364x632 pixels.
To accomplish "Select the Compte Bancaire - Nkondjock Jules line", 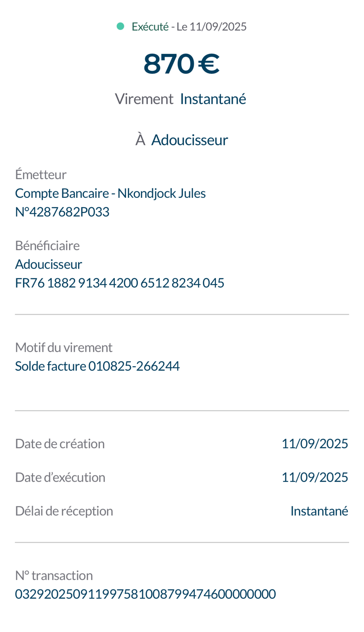I will point(110,194).
